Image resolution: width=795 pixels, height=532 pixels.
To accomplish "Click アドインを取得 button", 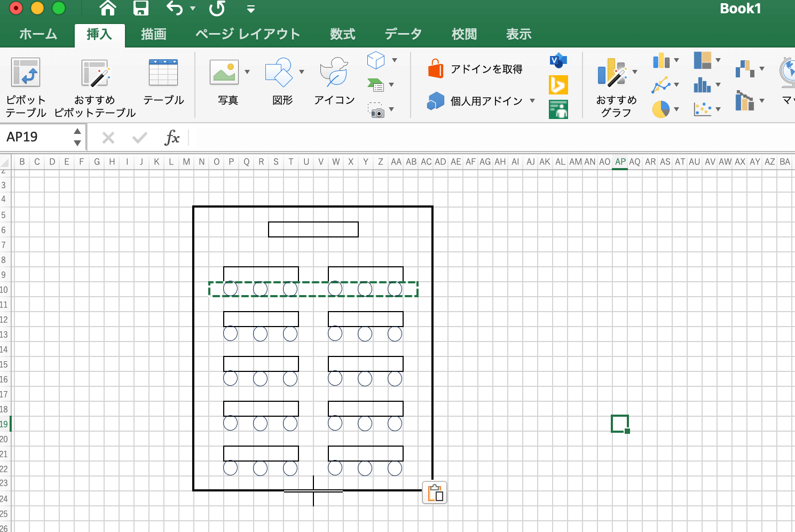I will pyautogui.click(x=475, y=69).
